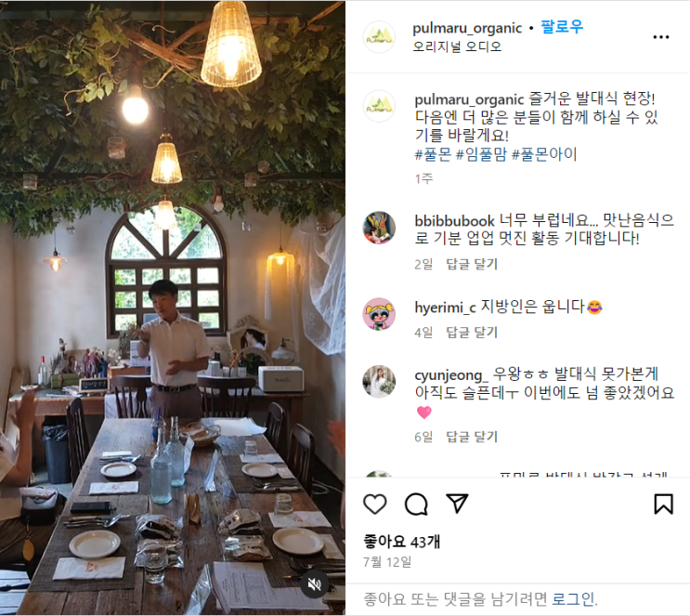Reply to bbibbubook comment via 답글 달기

pyautogui.click(x=472, y=264)
